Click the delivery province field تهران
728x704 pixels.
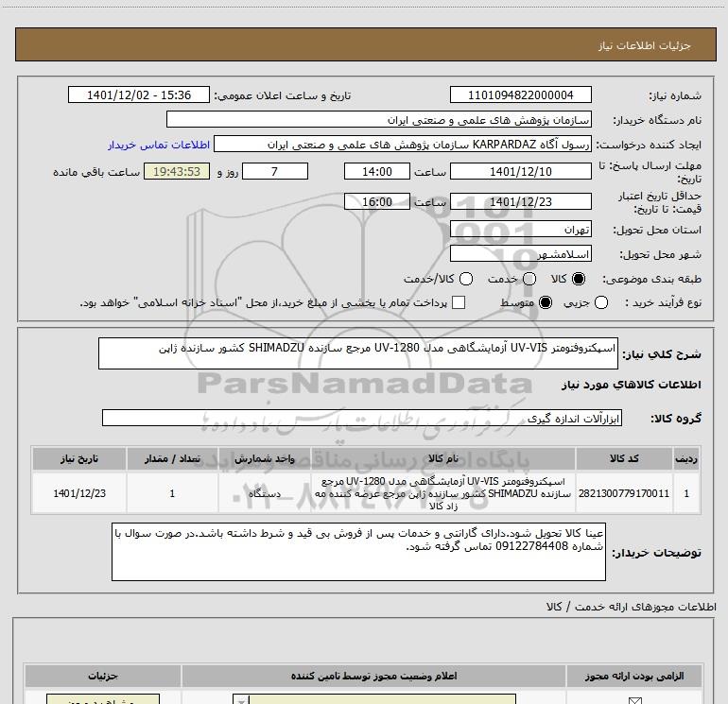pyautogui.click(x=520, y=230)
